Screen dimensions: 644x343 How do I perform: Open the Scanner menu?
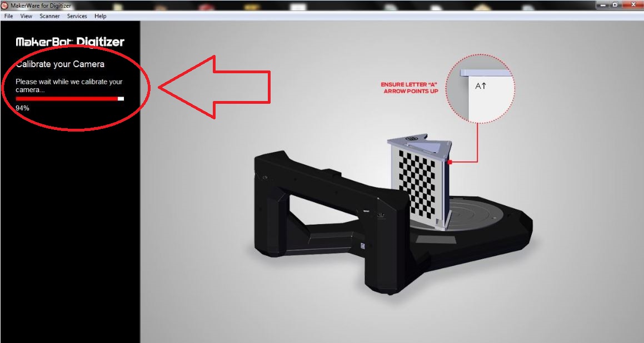(x=49, y=16)
